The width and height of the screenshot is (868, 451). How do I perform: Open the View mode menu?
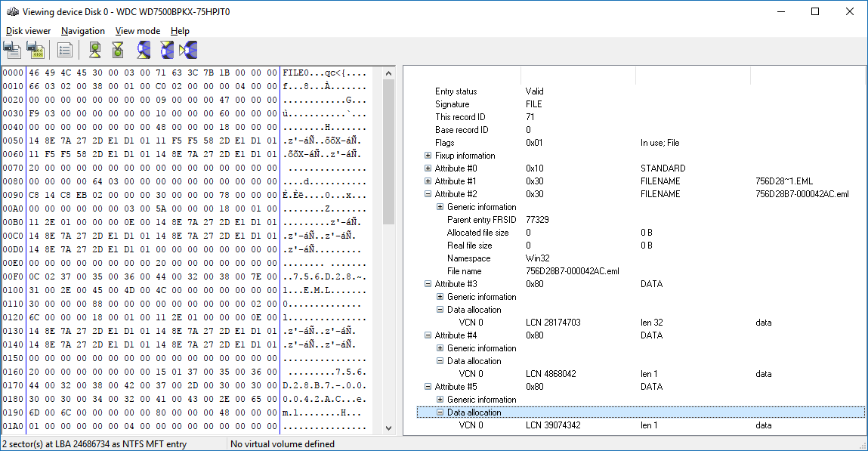click(137, 31)
